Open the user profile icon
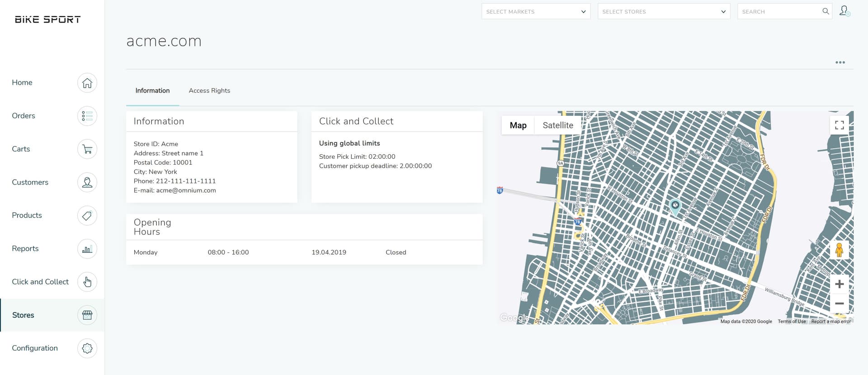 click(844, 11)
